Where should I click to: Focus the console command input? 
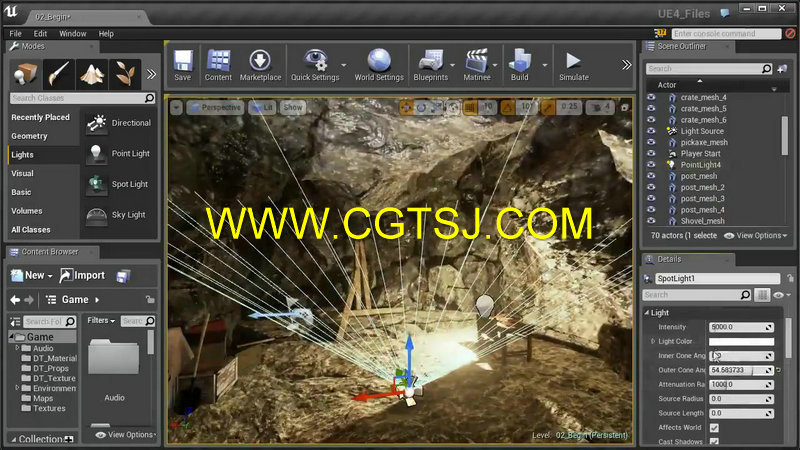point(726,34)
